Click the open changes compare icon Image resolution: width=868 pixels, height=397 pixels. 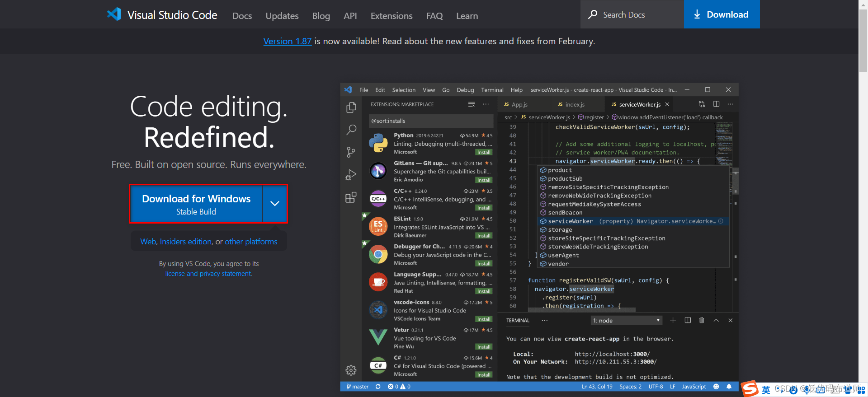(702, 104)
